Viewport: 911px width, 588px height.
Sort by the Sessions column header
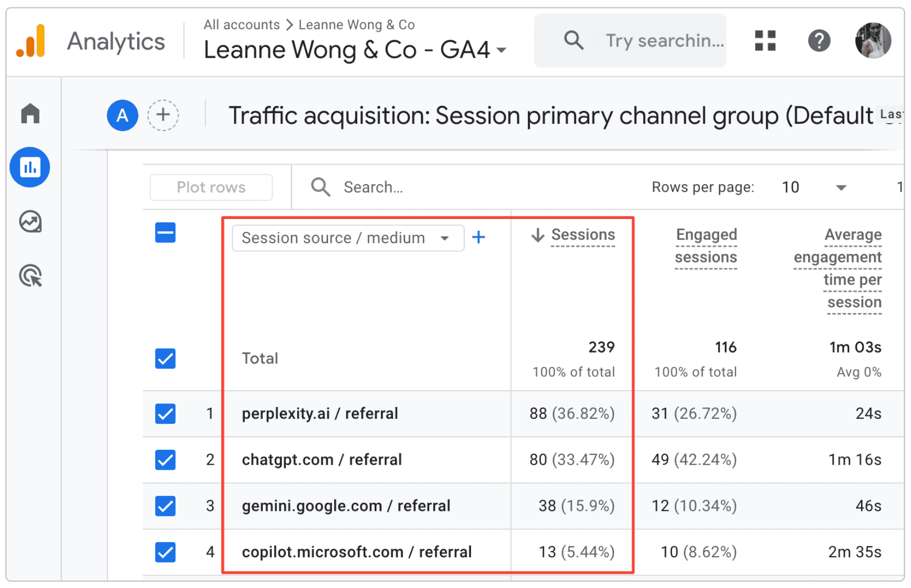pyautogui.click(x=583, y=235)
